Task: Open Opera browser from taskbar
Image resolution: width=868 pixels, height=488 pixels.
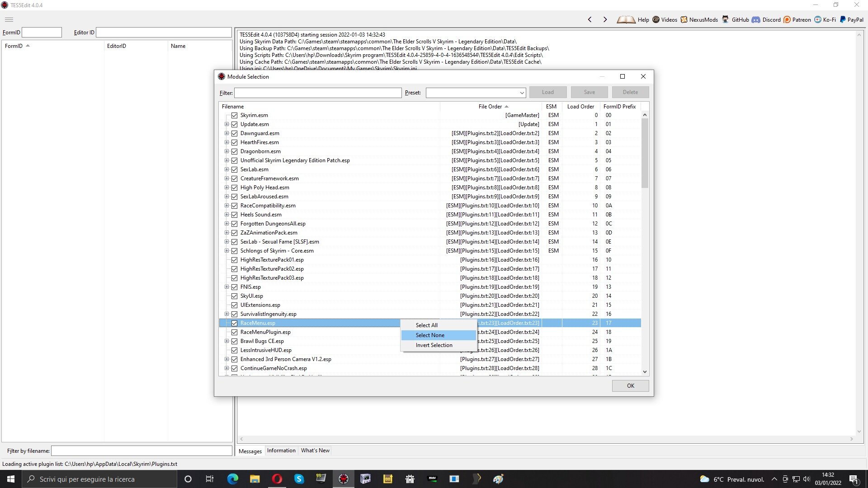Action: [x=277, y=479]
